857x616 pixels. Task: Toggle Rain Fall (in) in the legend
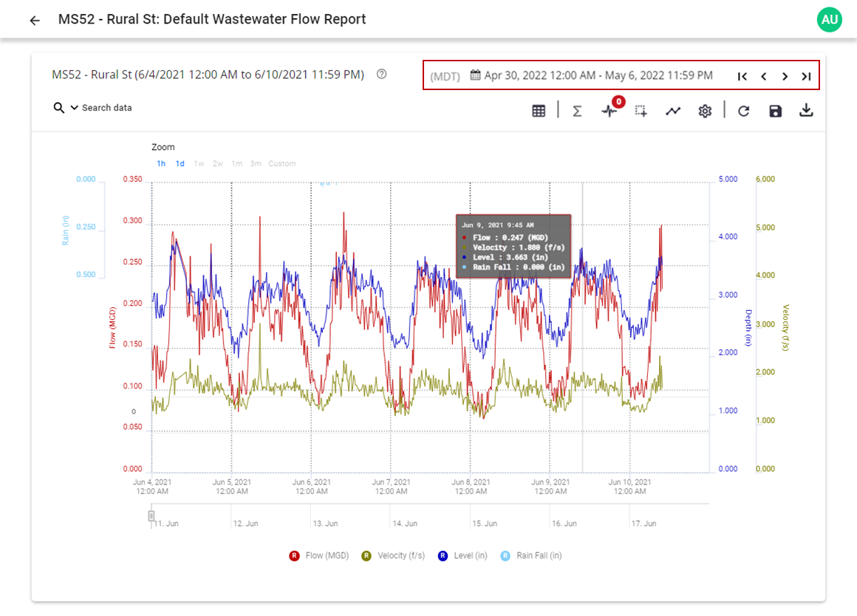pos(537,555)
